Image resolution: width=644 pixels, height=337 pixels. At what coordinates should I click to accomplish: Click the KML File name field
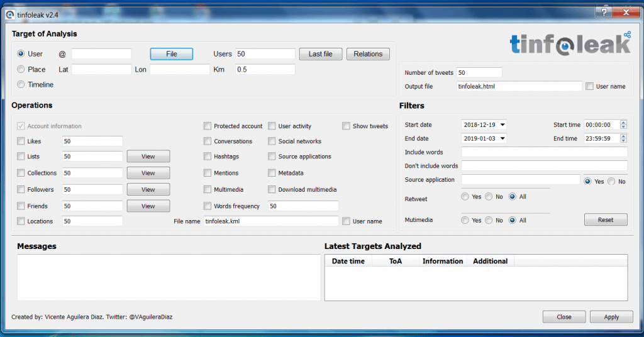click(x=271, y=221)
